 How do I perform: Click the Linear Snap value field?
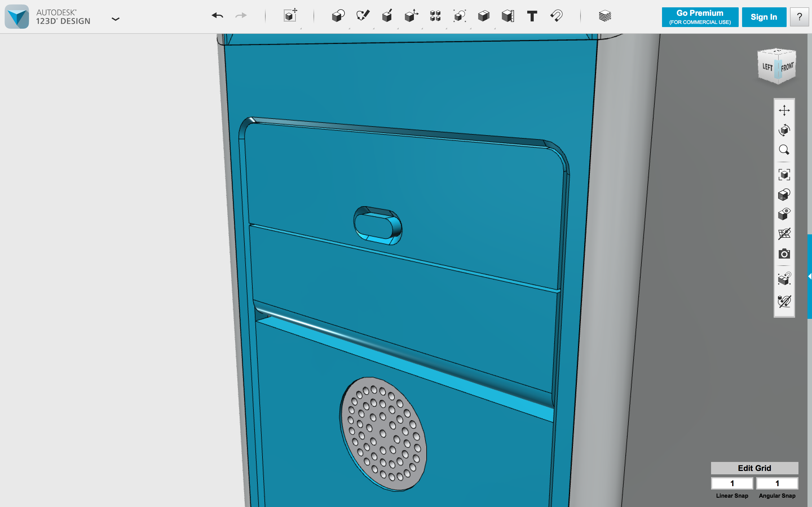click(732, 483)
